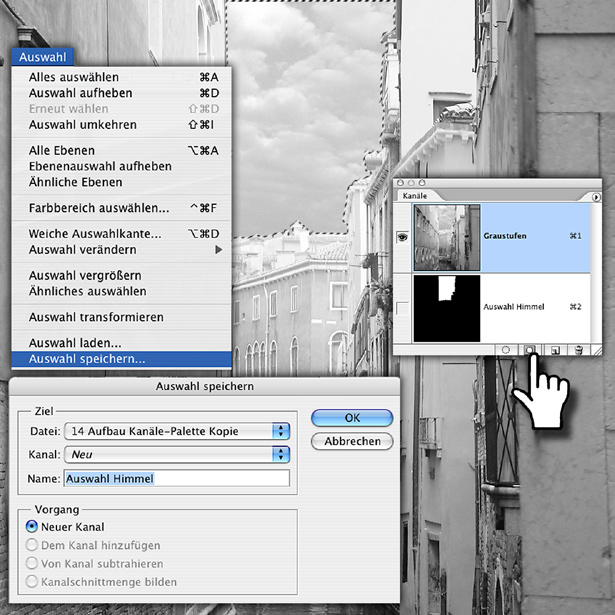Open Auswahl laden menu entry
The image size is (615, 615).
point(122,343)
